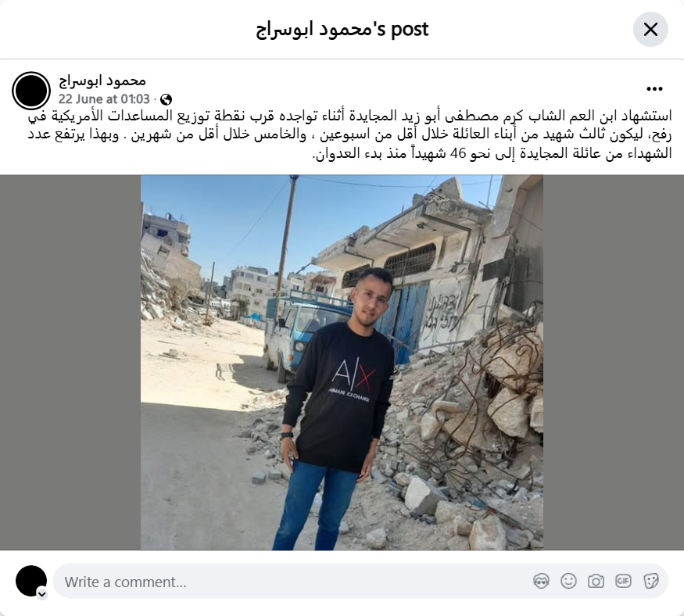684x616 pixels.
Task: Attach a photo using the camera icon
Action: pos(596,581)
